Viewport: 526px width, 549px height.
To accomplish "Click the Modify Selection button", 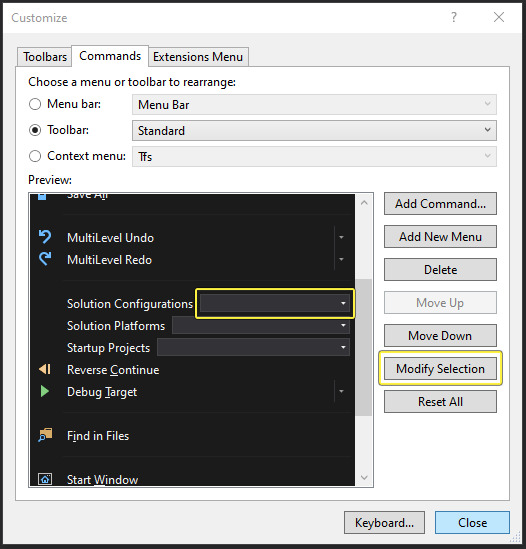I will coord(440,369).
